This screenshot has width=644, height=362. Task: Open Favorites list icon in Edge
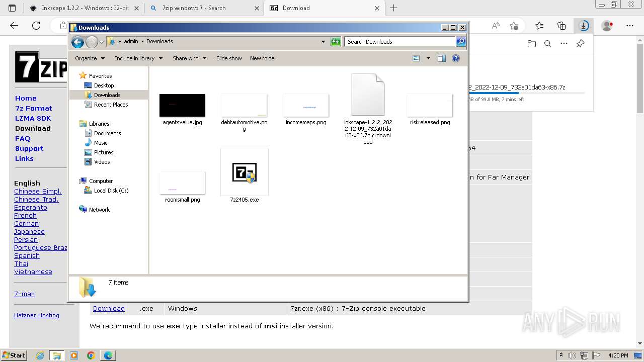pos(539,26)
